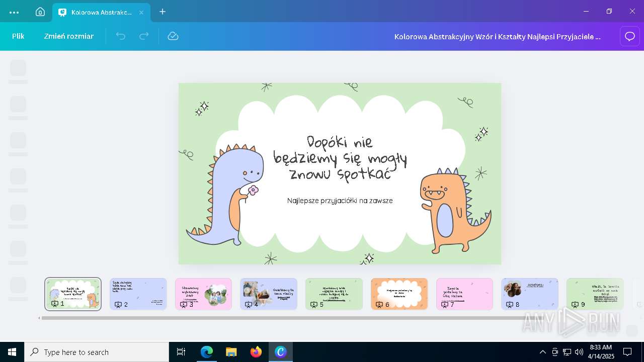
Task: Open the Windows Start menu
Action: tap(12, 352)
